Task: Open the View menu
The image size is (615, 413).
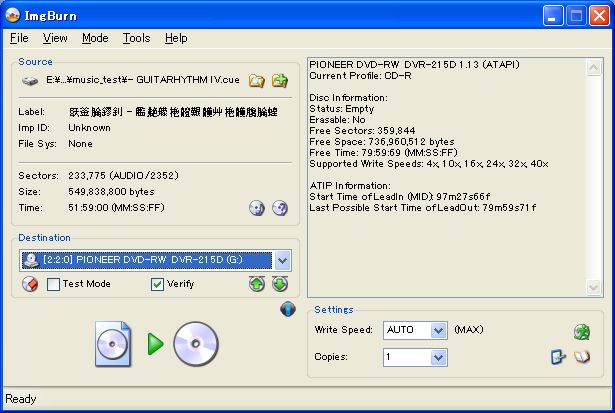Action: 55,38
